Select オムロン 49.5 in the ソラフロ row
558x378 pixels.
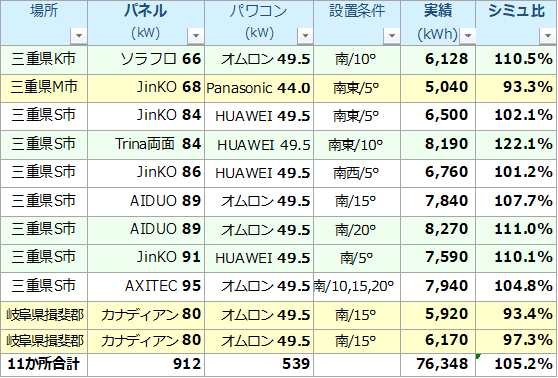[259, 60]
